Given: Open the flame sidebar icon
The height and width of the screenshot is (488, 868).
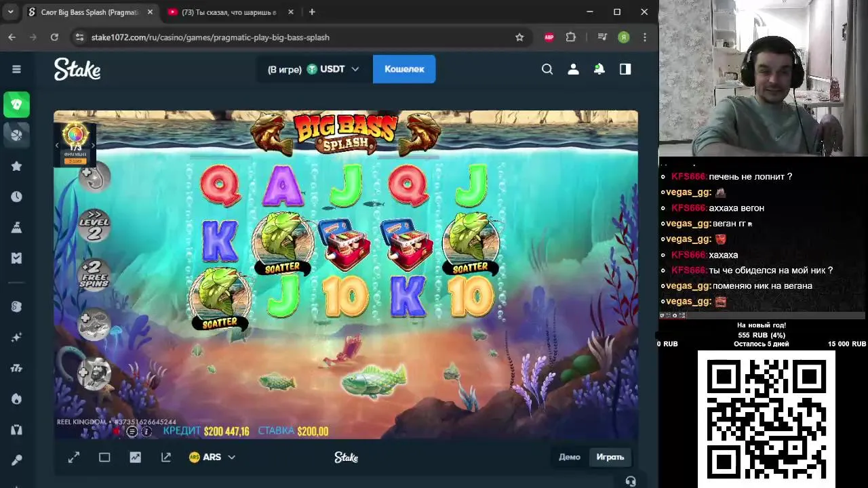Looking at the screenshot, I should pos(16,399).
